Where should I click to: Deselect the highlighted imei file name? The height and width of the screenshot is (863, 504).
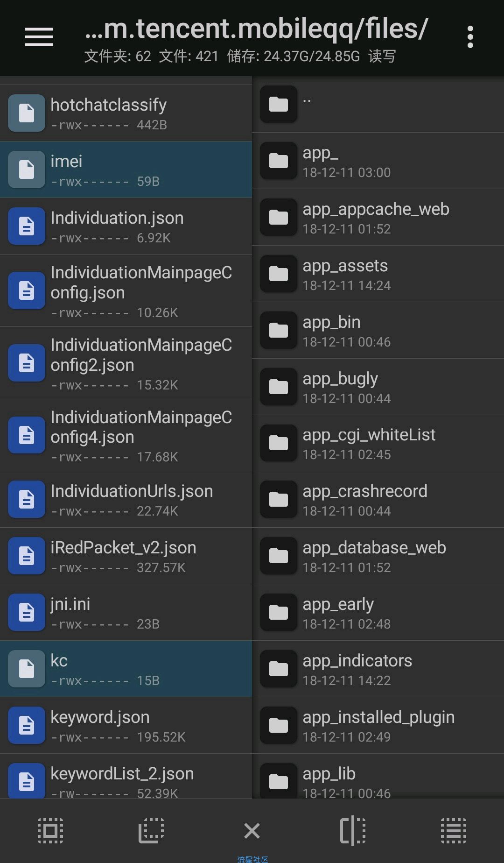66,161
